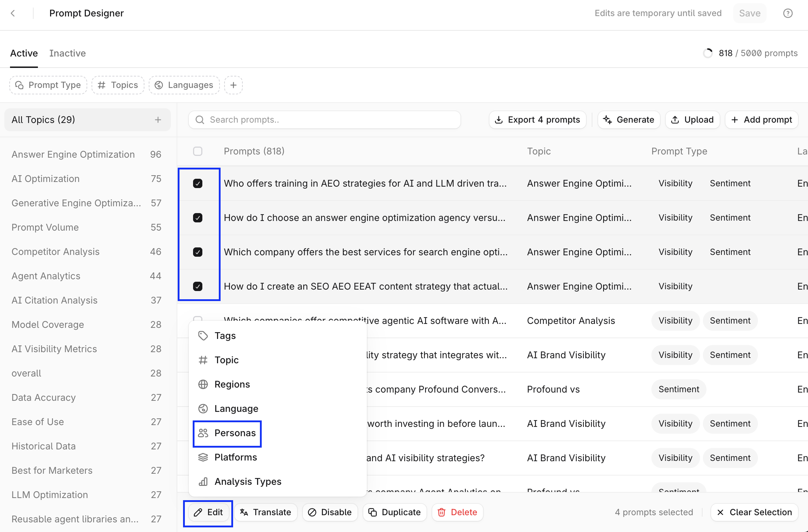Click the Translate button
Image resolution: width=808 pixels, height=532 pixels.
[266, 512]
